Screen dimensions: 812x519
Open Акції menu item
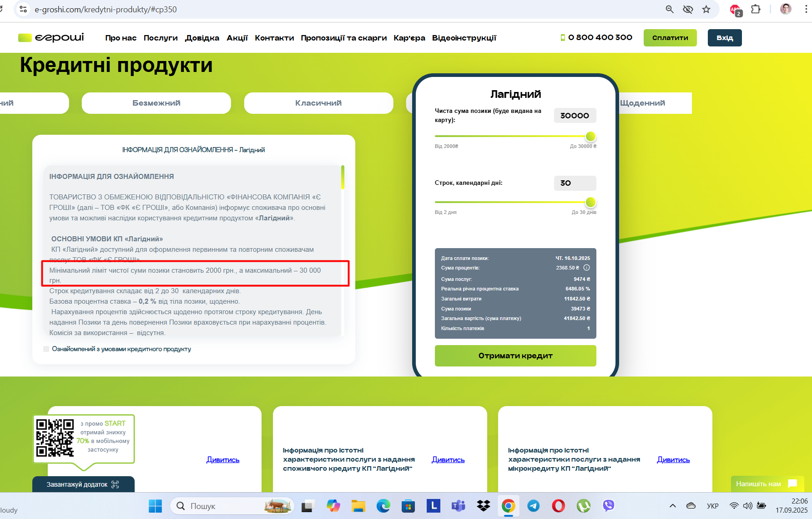[x=237, y=38]
